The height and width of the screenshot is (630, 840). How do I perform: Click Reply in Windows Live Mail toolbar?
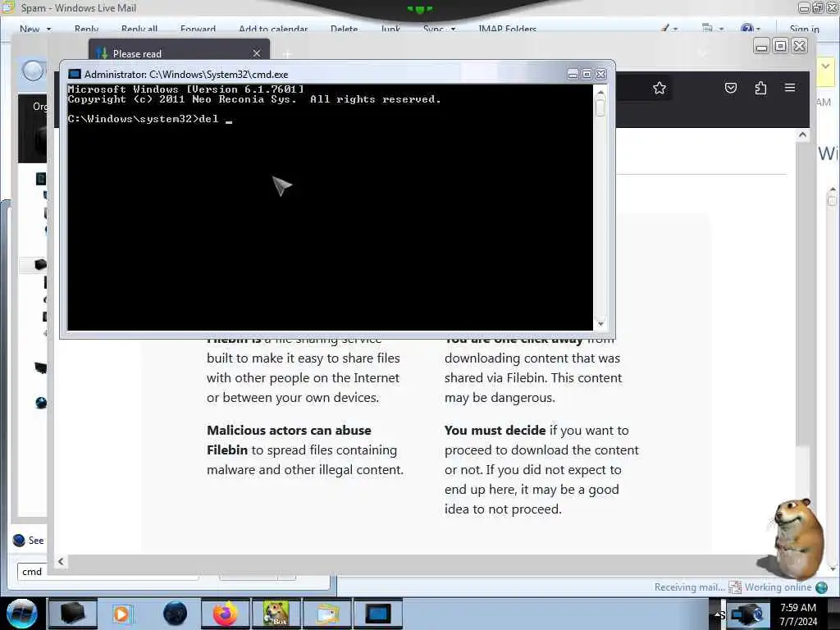(86, 29)
